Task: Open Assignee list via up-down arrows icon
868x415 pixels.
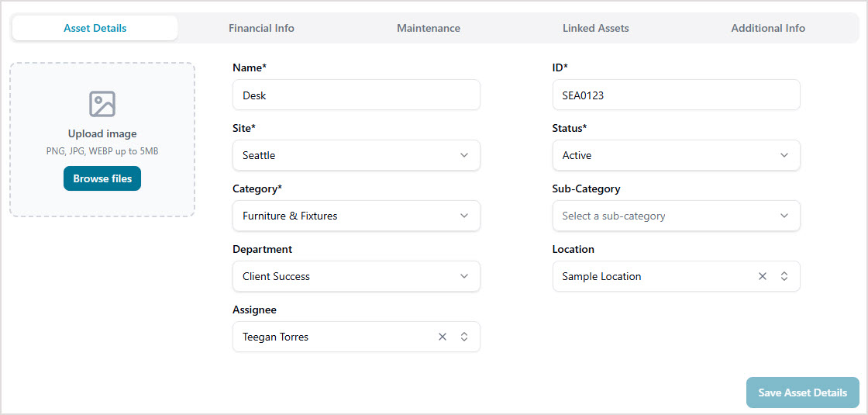Action: [x=464, y=337]
